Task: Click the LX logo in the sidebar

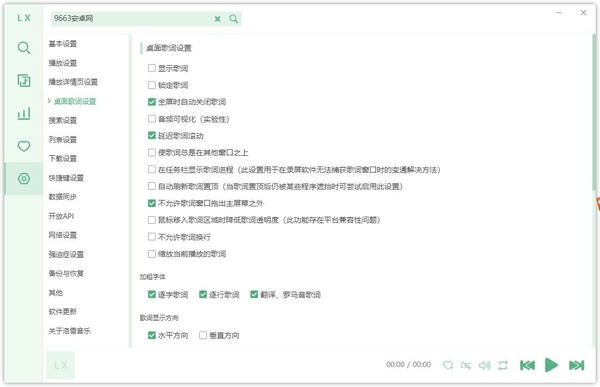Action: (x=24, y=18)
